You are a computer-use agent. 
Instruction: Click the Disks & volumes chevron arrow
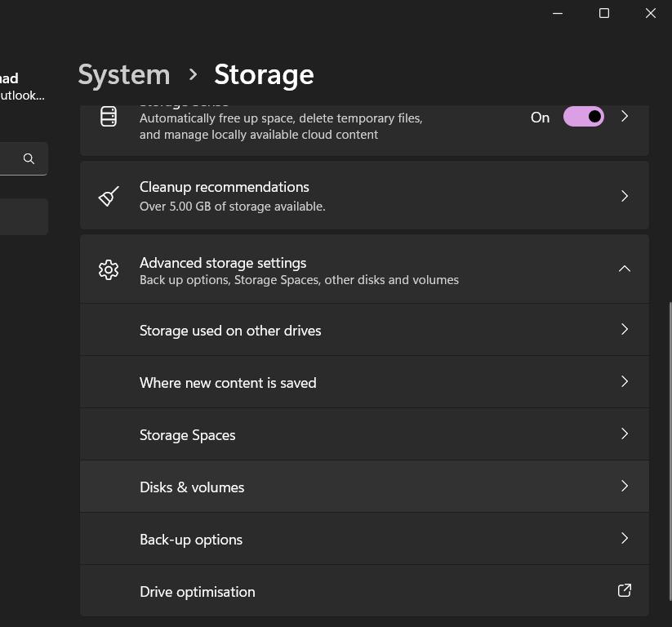click(x=624, y=486)
